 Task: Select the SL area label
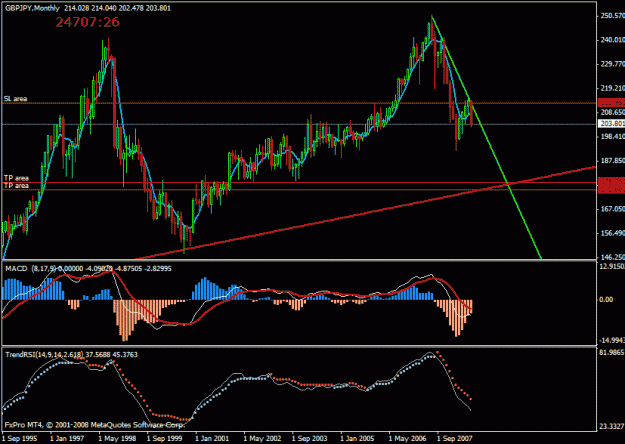click(x=16, y=98)
